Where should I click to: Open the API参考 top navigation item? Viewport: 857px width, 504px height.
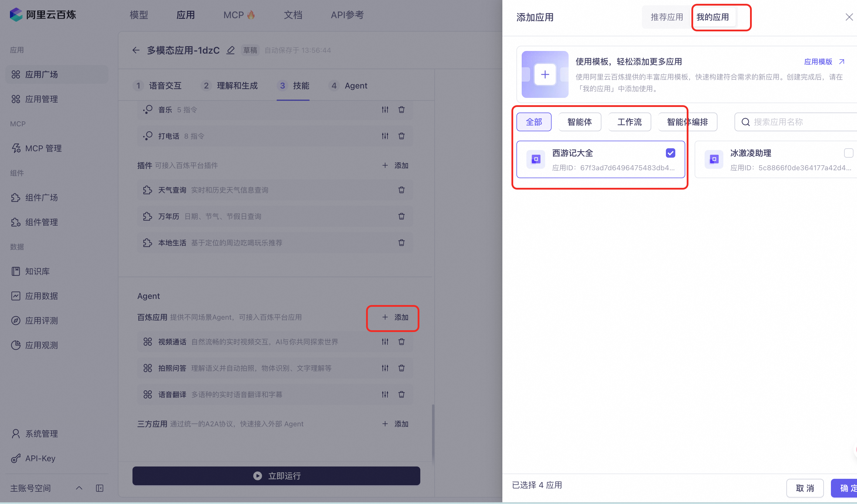pos(347,15)
